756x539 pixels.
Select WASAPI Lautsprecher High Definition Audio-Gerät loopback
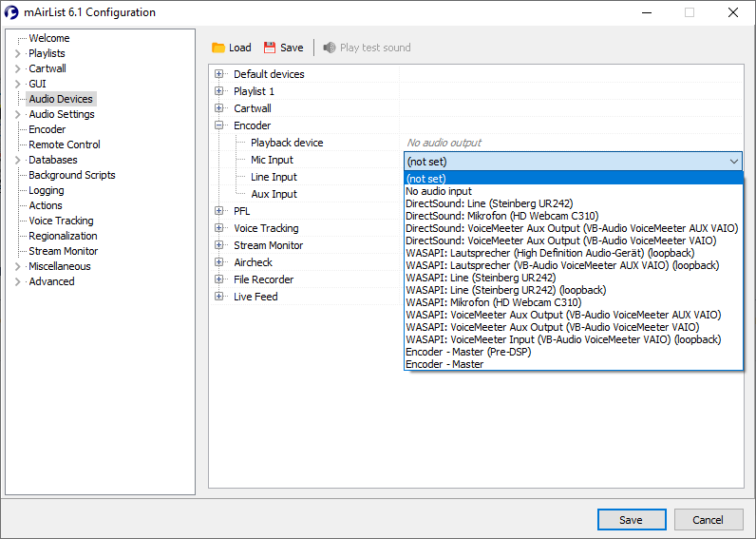(574, 253)
